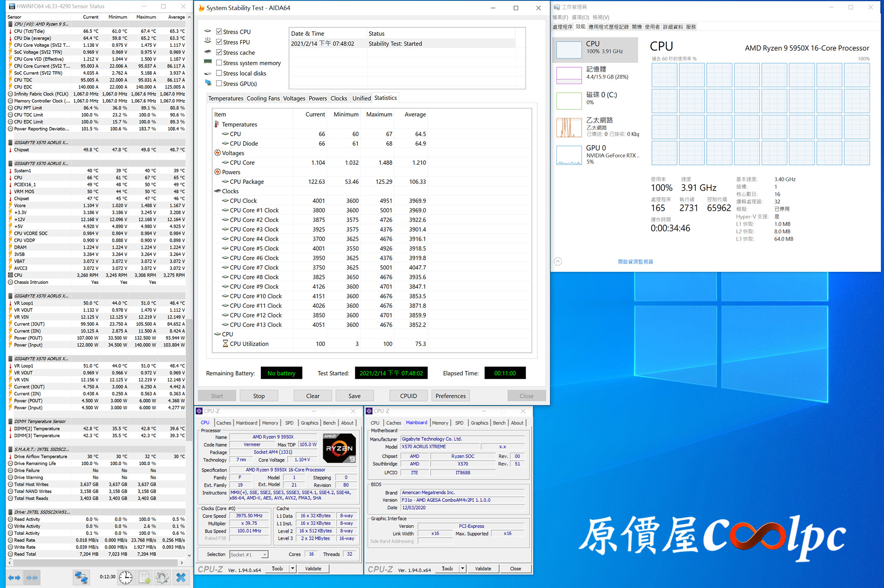Click HWiNFO expand columns arrows icon
The image size is (884, 588).
[14, 577]
